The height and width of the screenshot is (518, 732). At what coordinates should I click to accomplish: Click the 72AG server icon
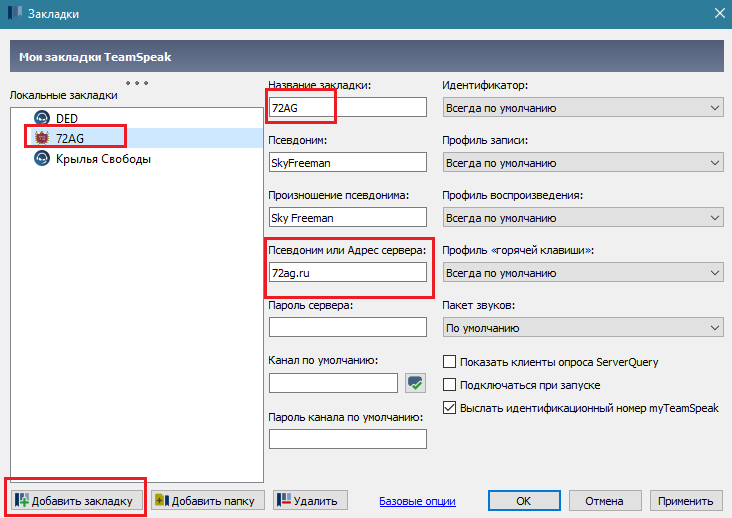tap(42, 138)
